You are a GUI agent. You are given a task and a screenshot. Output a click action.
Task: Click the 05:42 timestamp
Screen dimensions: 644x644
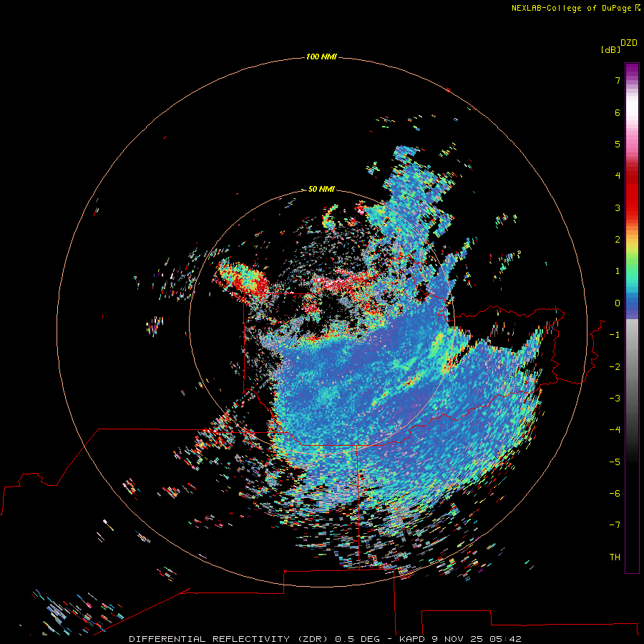coord(507,639)
